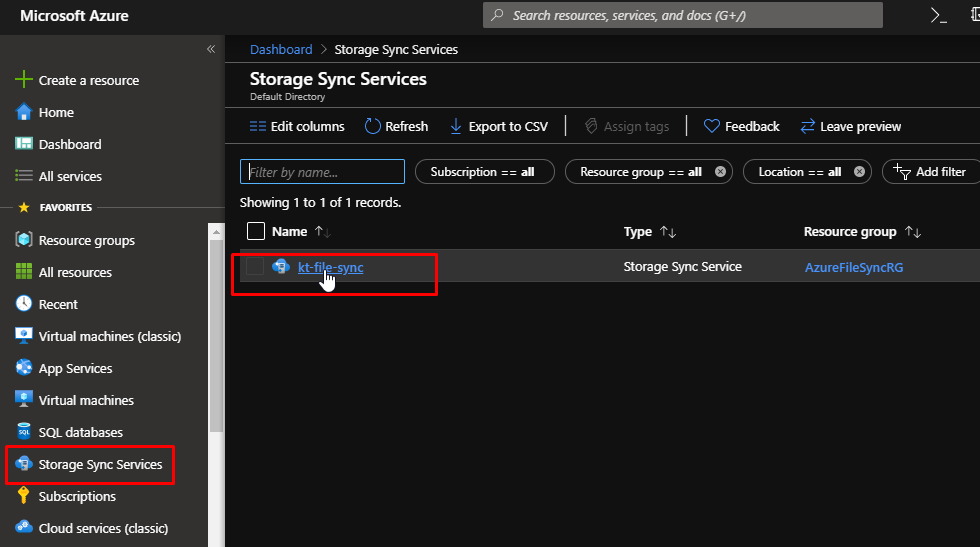
Task: Go back to the Dashboard breadcrumb
Action: (x=281, y=49)
